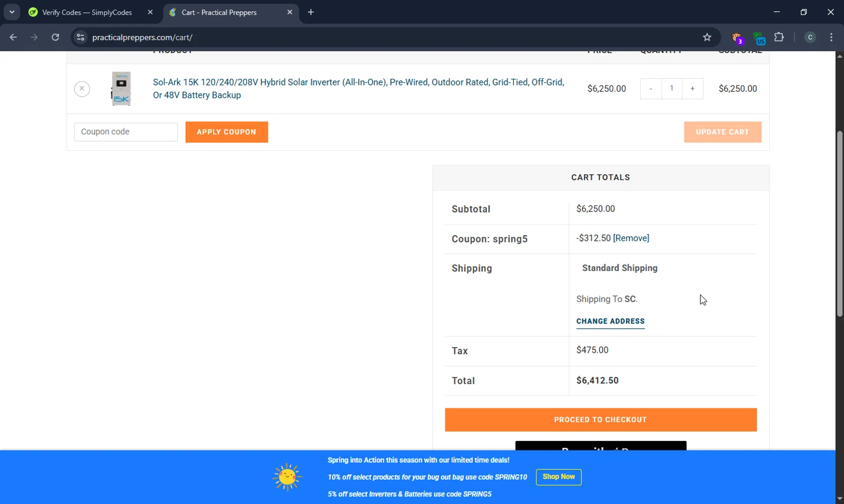Expand the tab search dropdown
Screen dimensions: 844x504
(12, 12)
